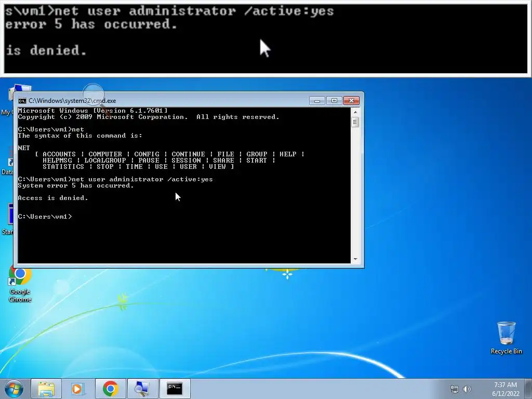This screenshot has height=399, width=532.
Task: Maximize the cmd.exe window
Action: (x=334, y=101)
